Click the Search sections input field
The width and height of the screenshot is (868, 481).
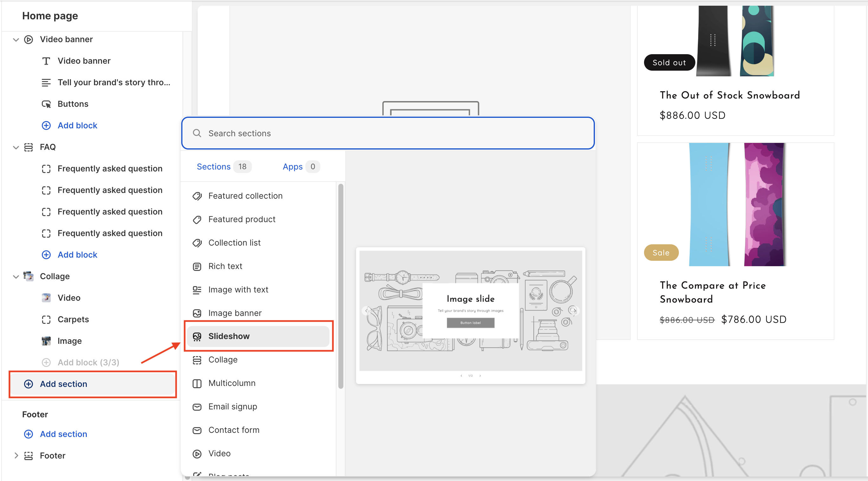pos(387,133)
